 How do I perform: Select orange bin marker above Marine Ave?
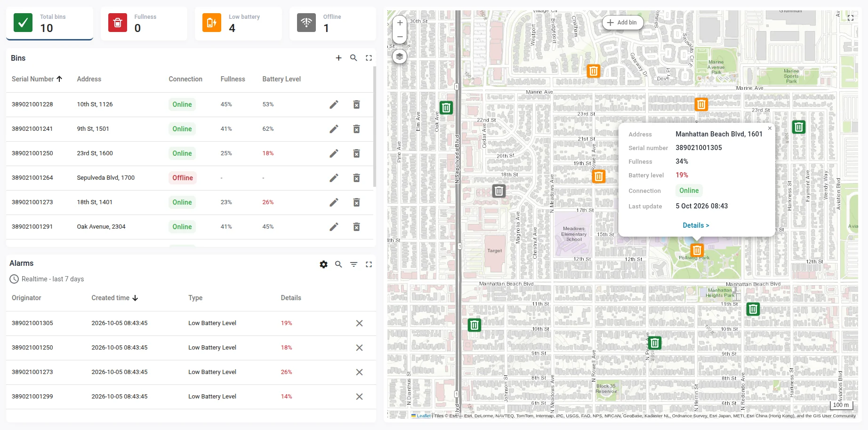(x=594, y=71)
